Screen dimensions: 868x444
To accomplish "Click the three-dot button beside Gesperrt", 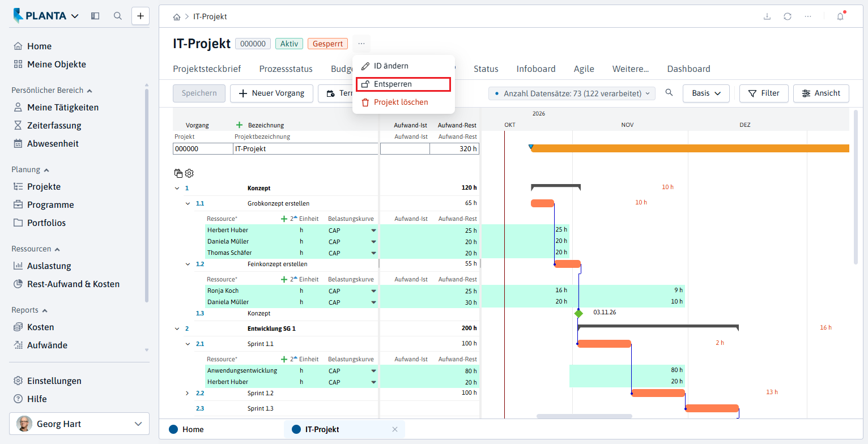I will [361, 44].
